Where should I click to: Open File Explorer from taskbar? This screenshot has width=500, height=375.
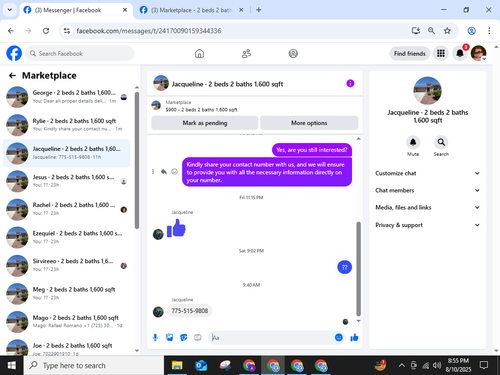coord(177,366)
